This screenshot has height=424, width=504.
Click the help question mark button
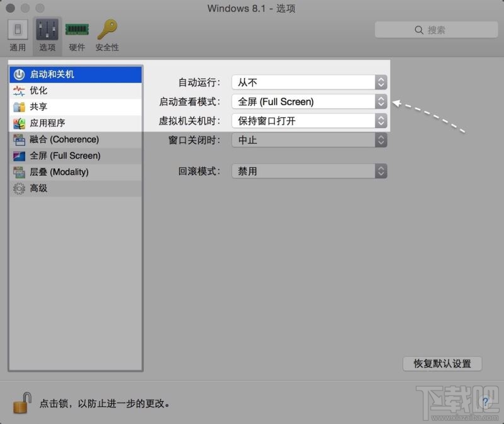coord(485,402)
